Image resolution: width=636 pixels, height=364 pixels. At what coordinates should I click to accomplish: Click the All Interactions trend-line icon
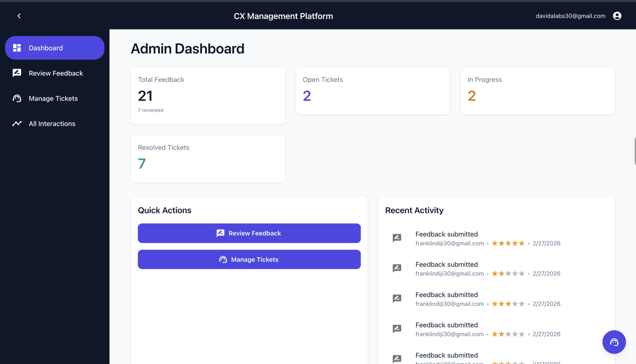pyautogui.click(x=17, y=124)
